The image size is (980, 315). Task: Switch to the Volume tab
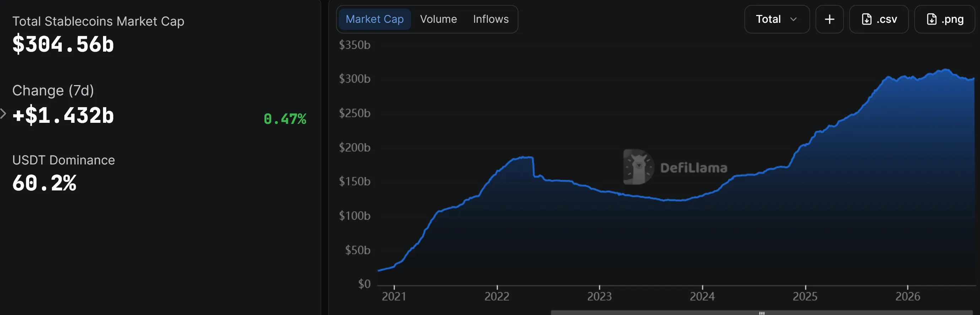438,19
